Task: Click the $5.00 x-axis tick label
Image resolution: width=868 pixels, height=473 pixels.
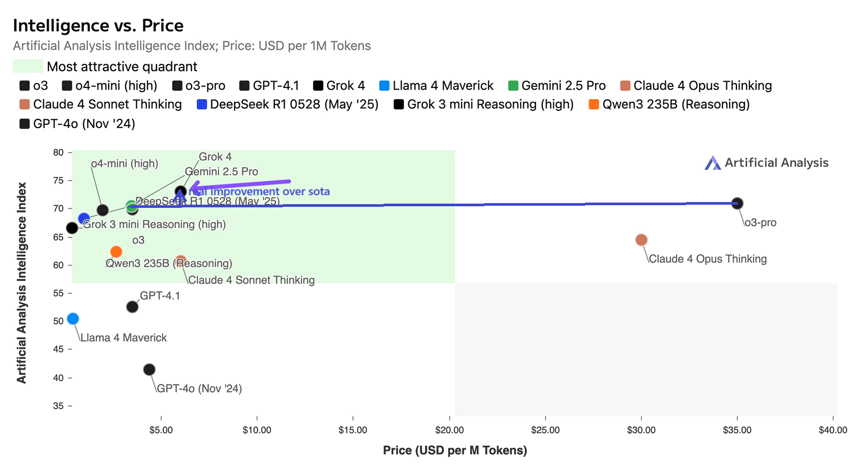Action: (161, 430)
